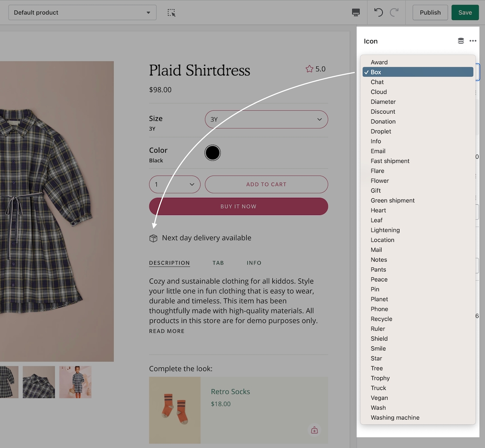Open the Default product template dropdown
Viewport: 485px width, 448px height.
click(82, 12)
